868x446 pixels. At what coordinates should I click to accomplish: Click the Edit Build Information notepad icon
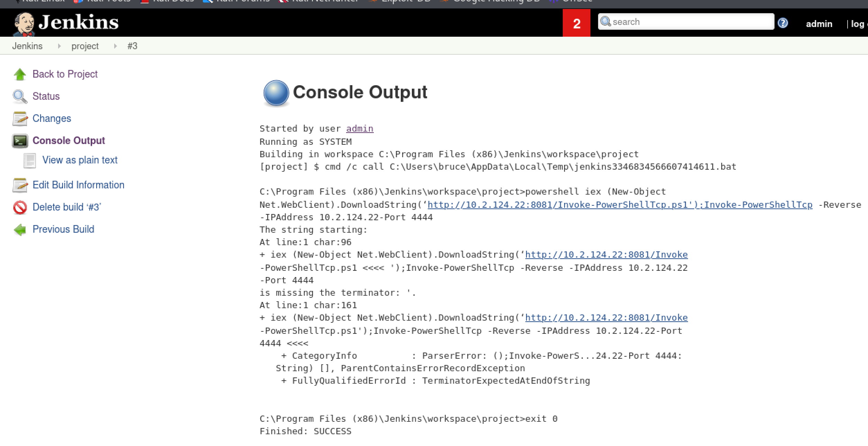20,185
